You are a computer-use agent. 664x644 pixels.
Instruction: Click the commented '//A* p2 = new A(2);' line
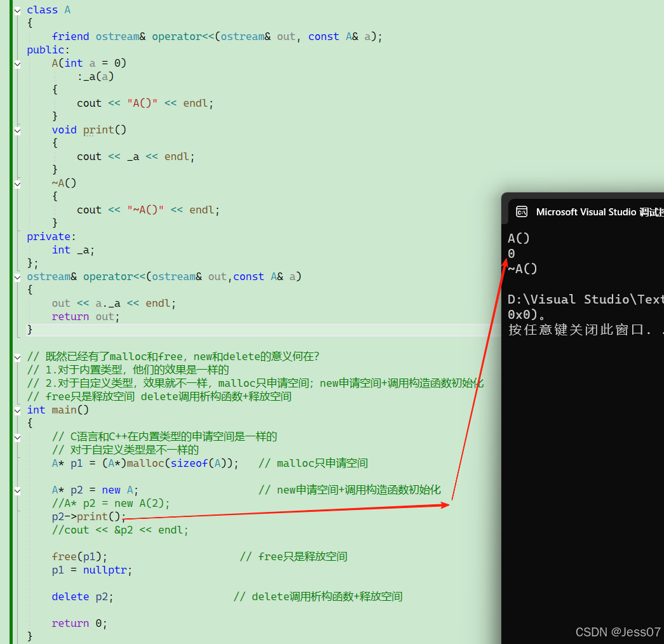(111, 504)
